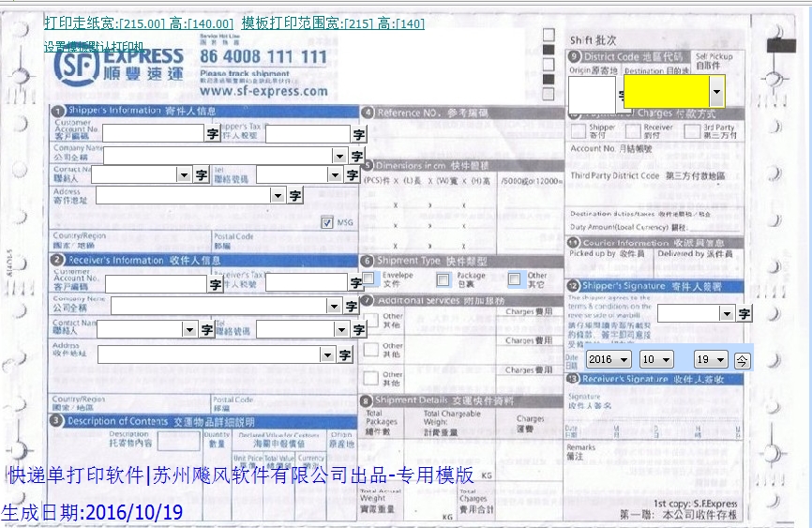Click font button for receiver Address field

pyautogui.click(x=345, y=355)
